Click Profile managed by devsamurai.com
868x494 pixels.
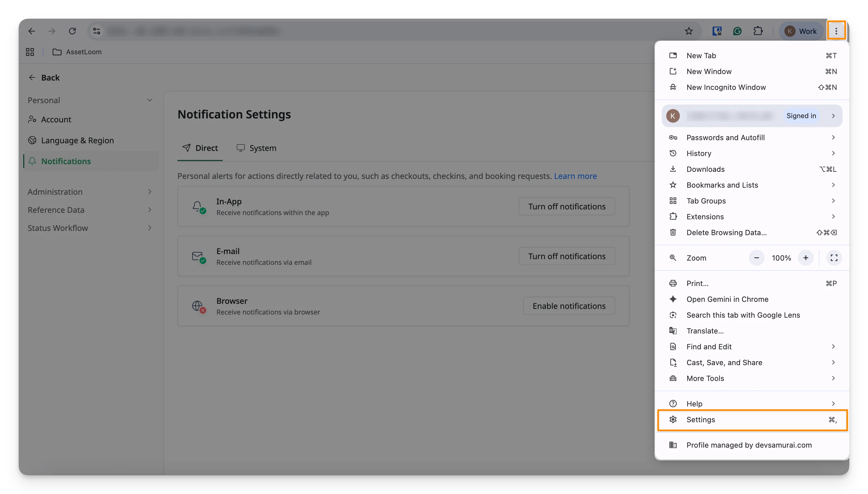coord(752,445)
